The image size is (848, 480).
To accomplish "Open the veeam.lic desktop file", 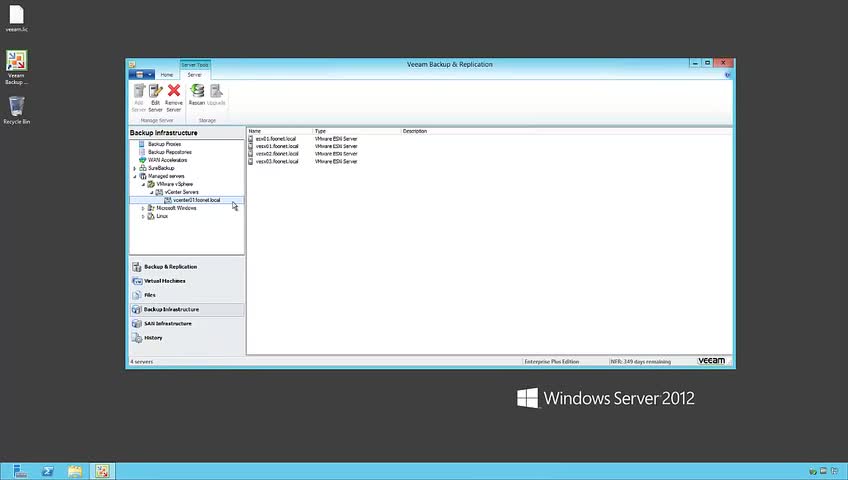I will pyautogui.click(x=16, y=19).
